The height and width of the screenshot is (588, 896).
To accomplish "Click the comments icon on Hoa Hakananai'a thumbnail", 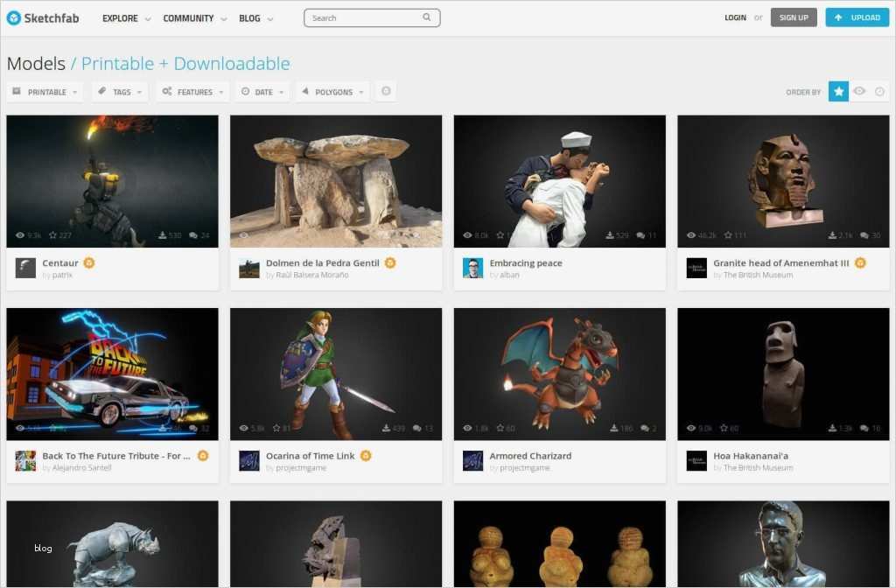I will [x=864, y=428].
